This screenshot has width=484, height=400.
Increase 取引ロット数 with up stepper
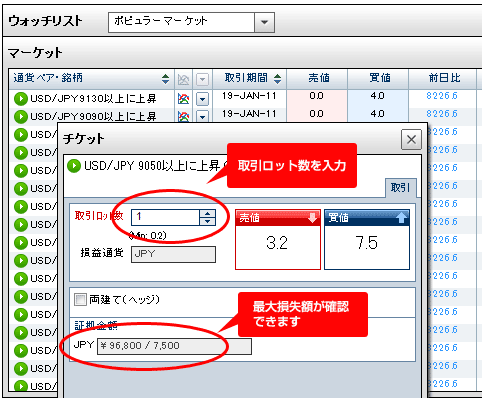point(208,214)
